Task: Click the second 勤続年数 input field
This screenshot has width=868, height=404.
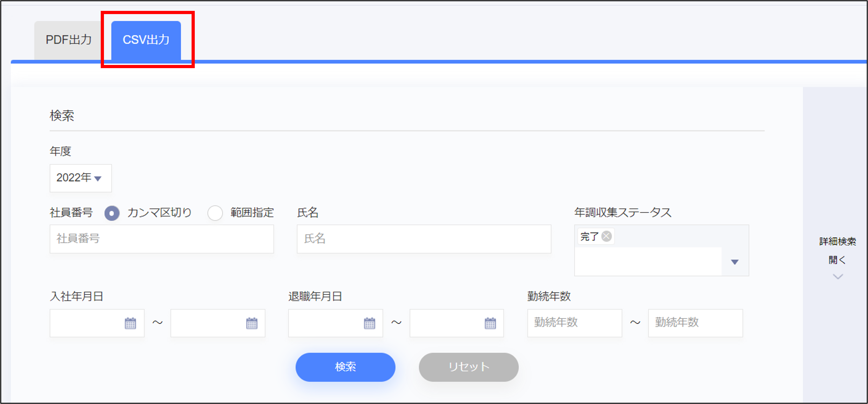Action: (695, 323)
